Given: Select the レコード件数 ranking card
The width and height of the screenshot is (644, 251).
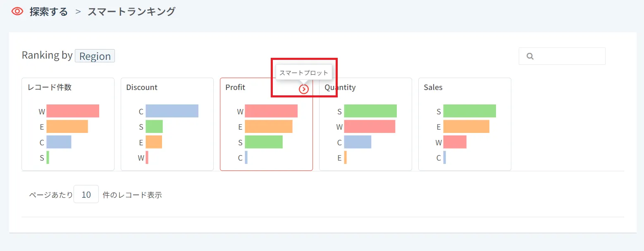Looking at the screenshot, I should point(68,124).
